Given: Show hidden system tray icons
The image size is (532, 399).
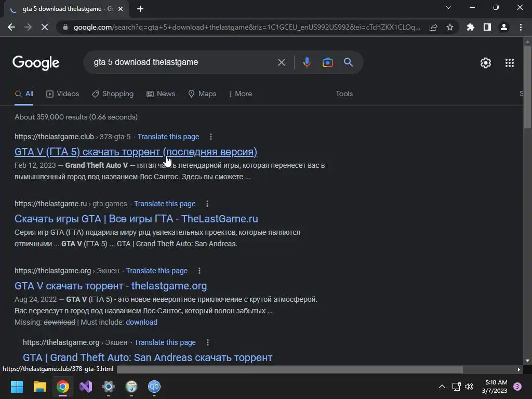Looking at the screenshot, I should 442,387.
